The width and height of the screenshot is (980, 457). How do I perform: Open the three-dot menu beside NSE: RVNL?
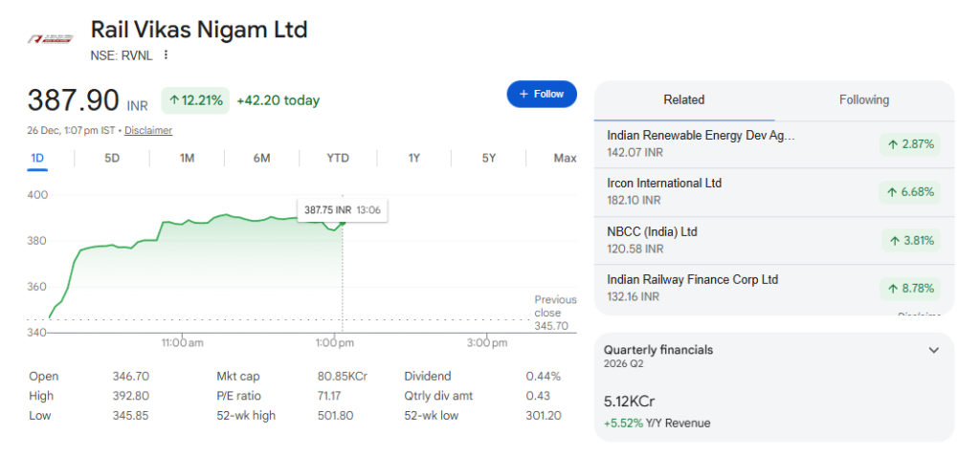[x=166, y=55]
